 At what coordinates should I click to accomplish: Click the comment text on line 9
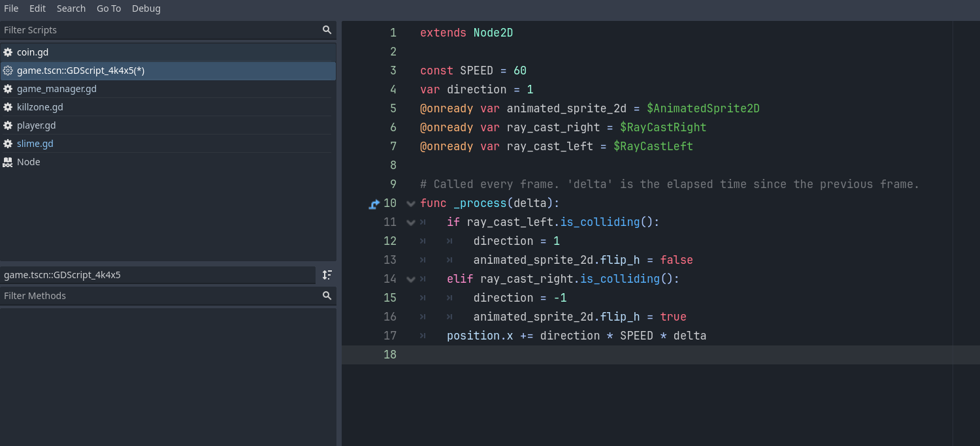click(670, 184)
